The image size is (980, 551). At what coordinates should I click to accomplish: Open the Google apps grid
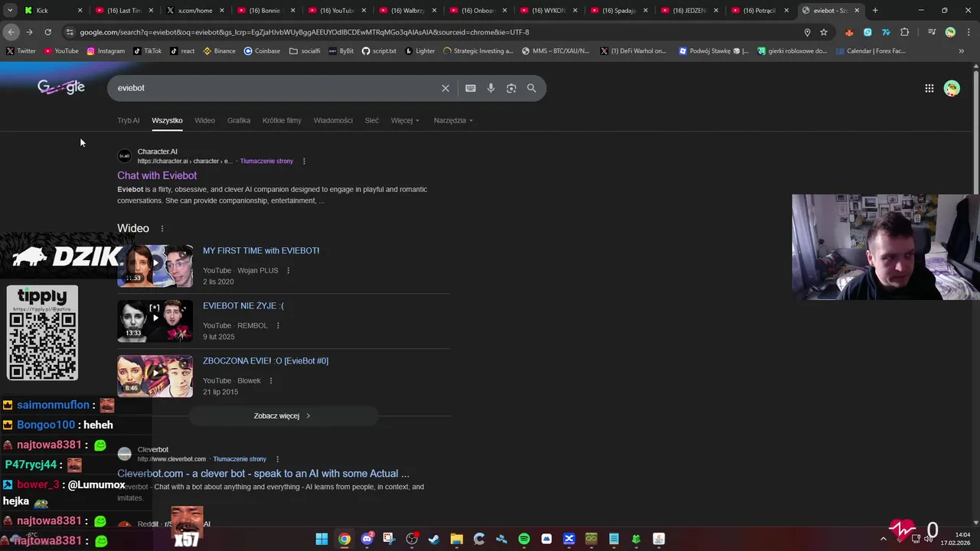click(x=929, y=88)
